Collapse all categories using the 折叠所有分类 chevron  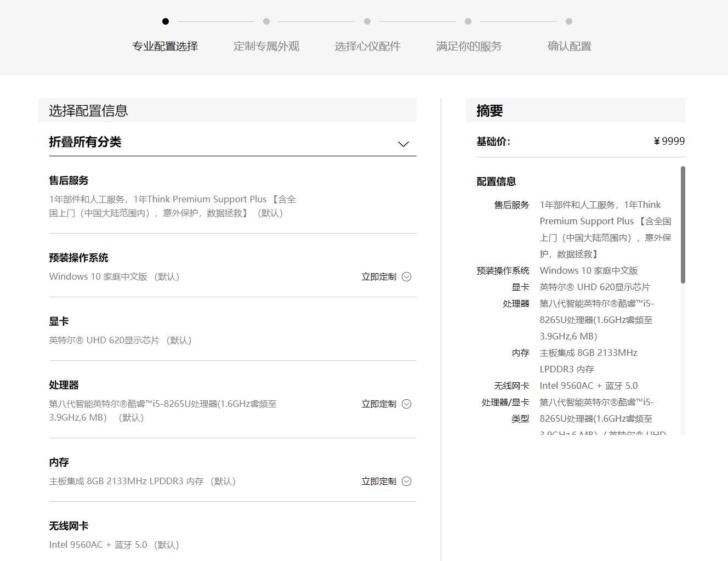[x=403, y=144]
